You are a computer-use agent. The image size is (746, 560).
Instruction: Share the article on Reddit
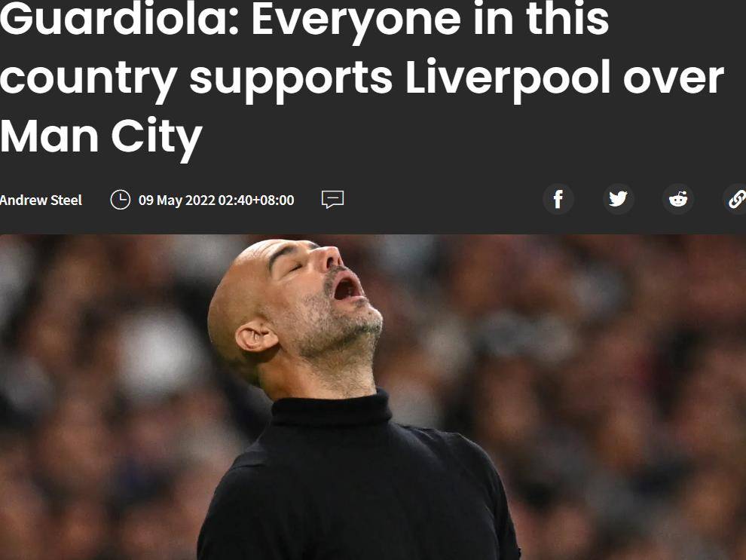click(x=678, y=199)
